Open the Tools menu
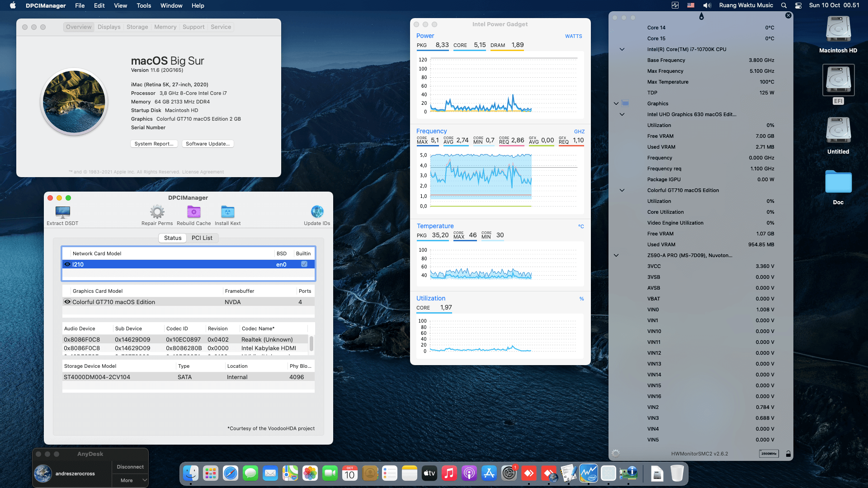Image resolution: width=868 pixels, height=488 pixels. 144,5
